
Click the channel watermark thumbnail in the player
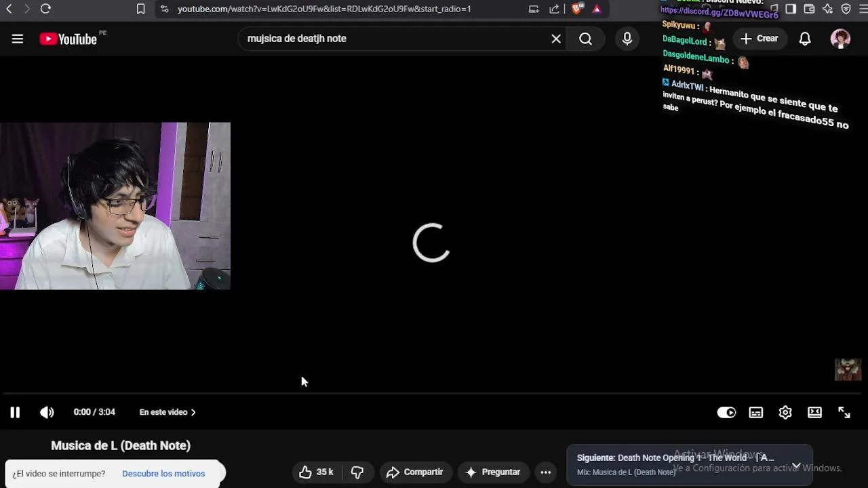848,369
